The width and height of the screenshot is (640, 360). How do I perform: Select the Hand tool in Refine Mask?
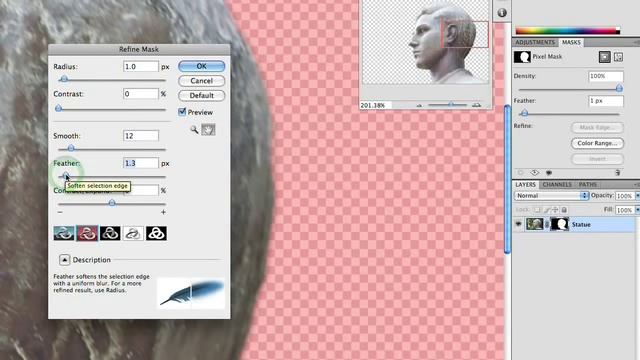tap(208, 130)
